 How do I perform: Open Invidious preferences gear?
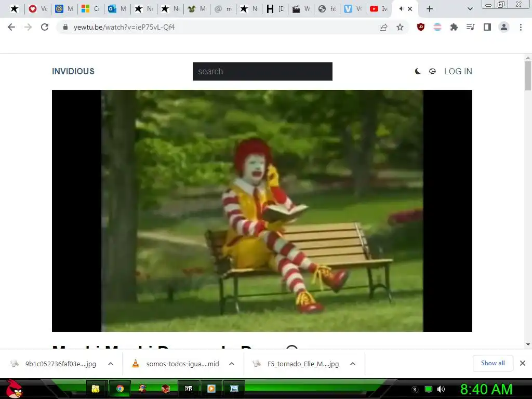tap(432, 71)
